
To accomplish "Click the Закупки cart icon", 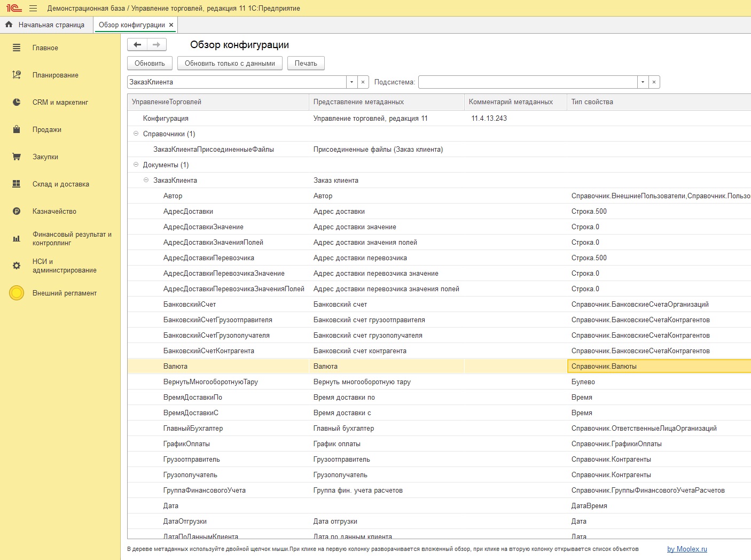I will 17,157.
